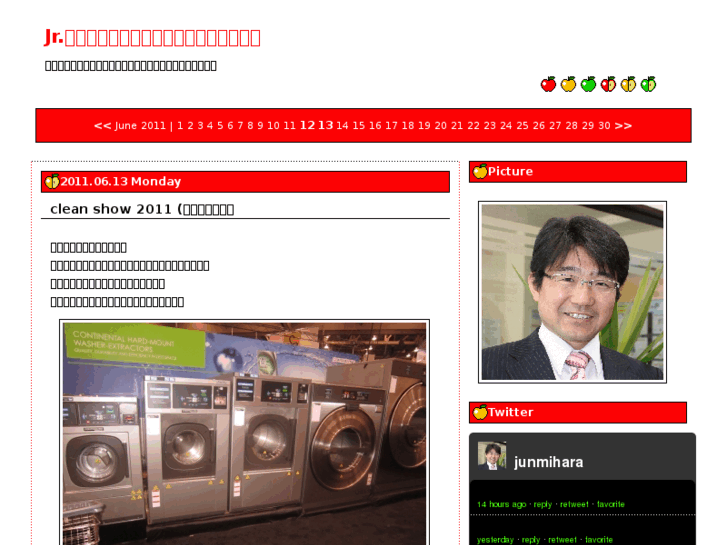
Task: Select day 30 in the calendar bar
Action: [x=604, y=126]
